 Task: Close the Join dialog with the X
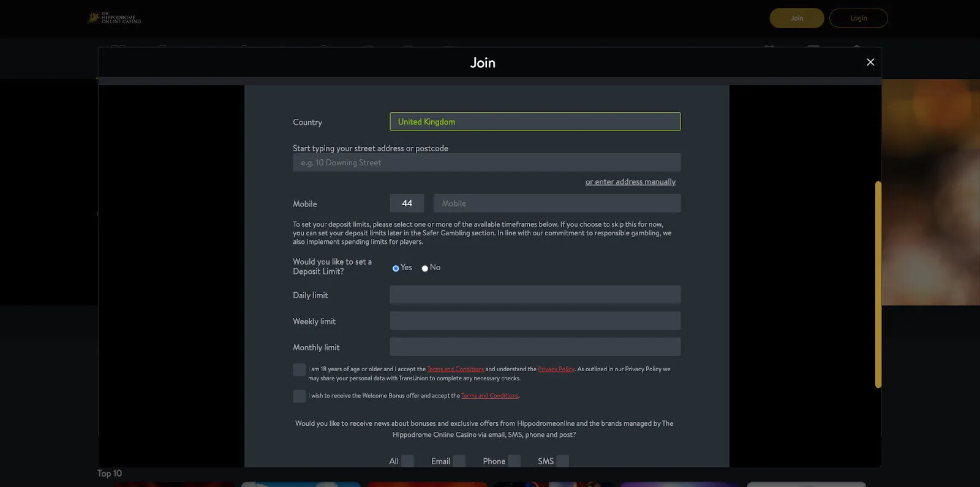pyautogui.click(x=870, y=62)
